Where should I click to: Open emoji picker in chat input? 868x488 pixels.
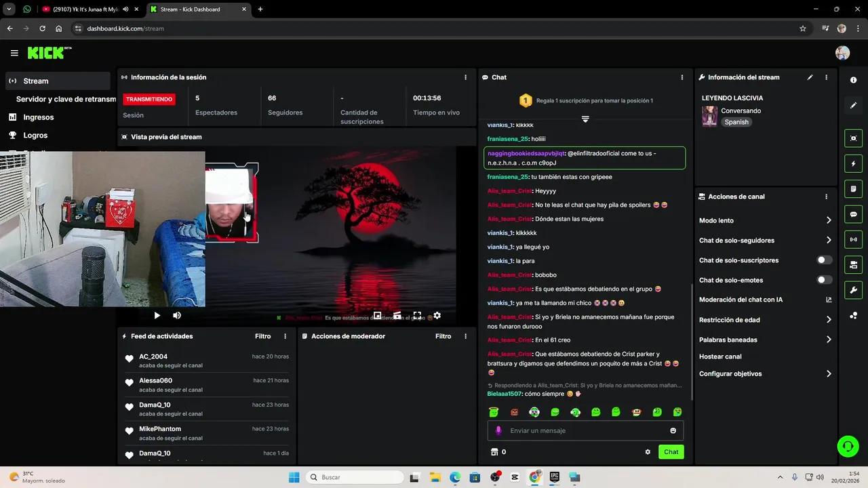[673, 430]
